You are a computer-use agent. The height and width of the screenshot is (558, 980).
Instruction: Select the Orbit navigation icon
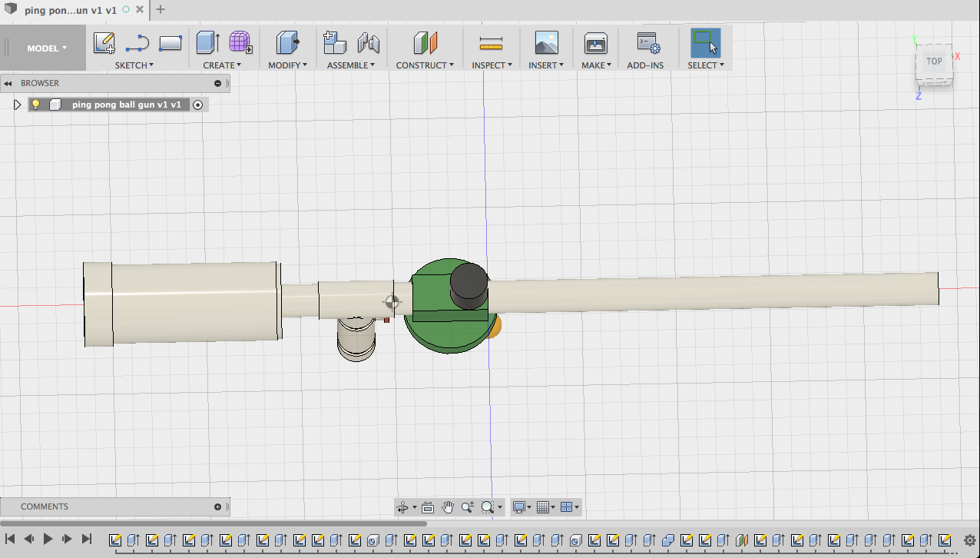402,507
